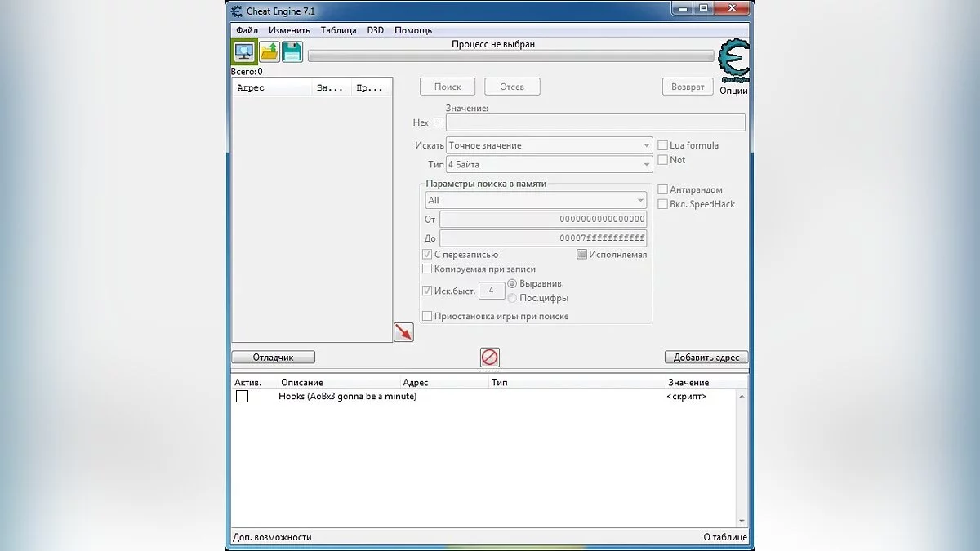
Task: Enable the Hex checkbox
Action: [x=439, y=122]
